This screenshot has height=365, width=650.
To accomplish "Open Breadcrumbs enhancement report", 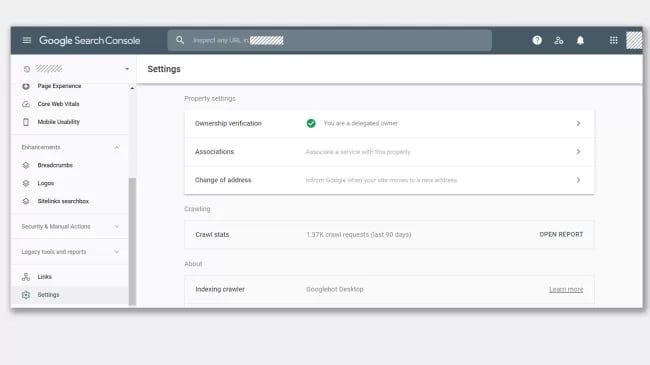I will coord(55,165).
